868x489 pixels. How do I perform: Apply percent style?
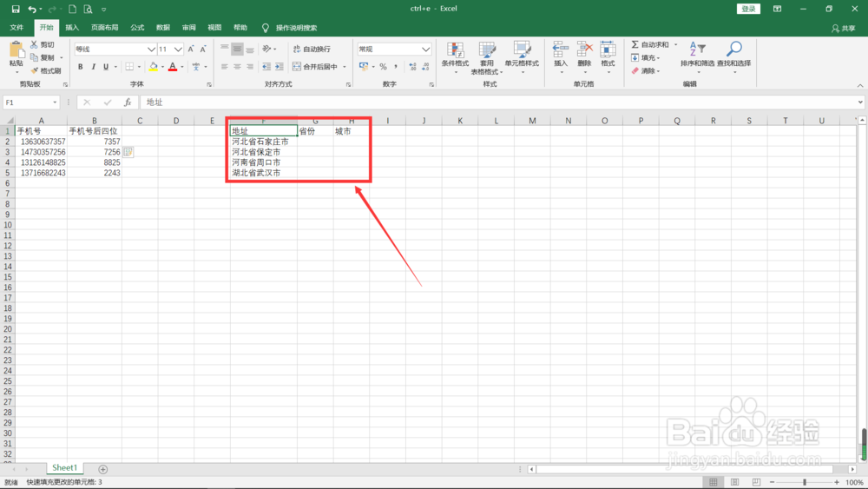pos(383,67)
